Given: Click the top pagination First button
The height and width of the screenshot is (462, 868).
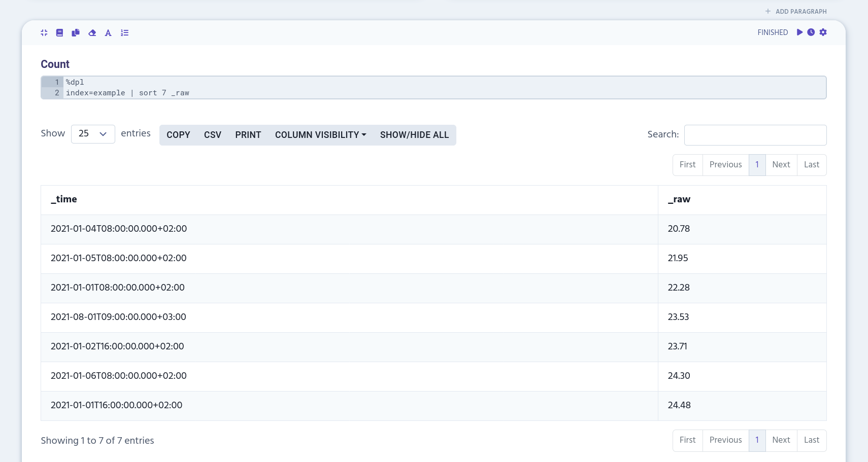Looking at the screenshot, I should pos(688,165).
